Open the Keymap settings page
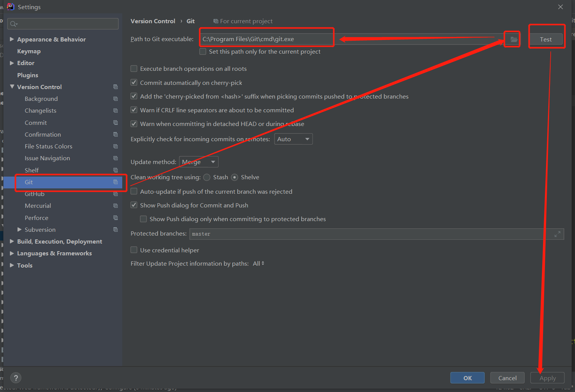Screen dimensions: 575x392 click(x=29, y=51)
